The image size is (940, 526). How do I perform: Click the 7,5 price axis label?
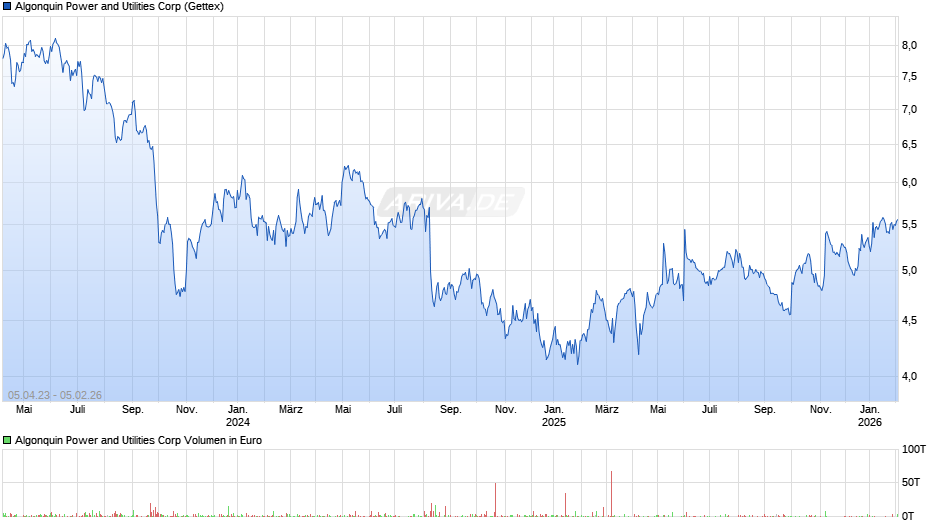[x=909, y=77]
